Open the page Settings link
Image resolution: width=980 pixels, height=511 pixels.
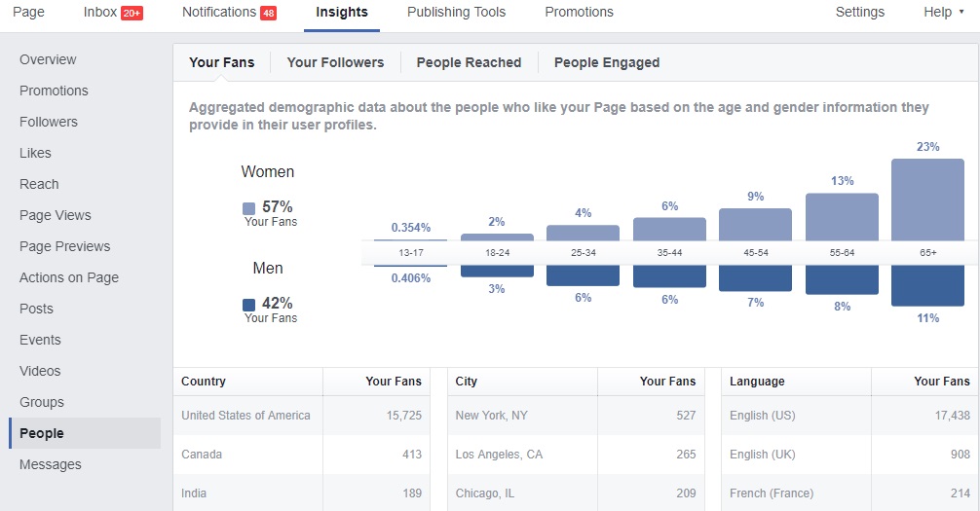tap(860, 13)
